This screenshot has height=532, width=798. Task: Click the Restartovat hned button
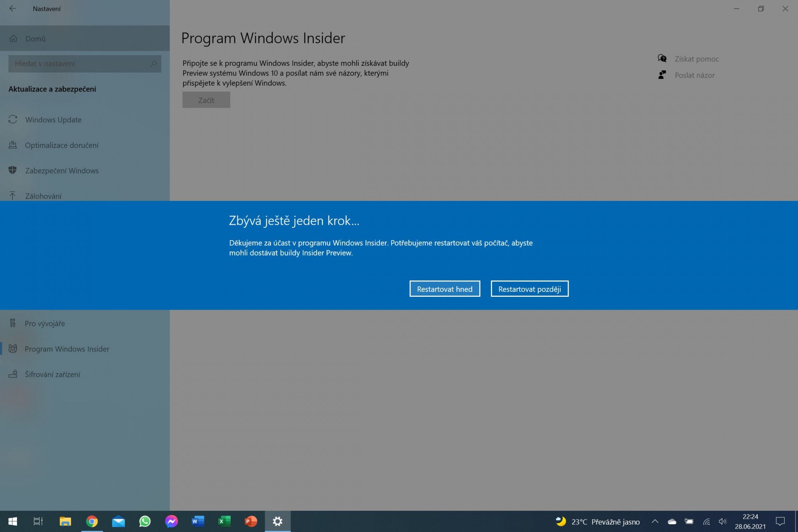tap(445, 289)
